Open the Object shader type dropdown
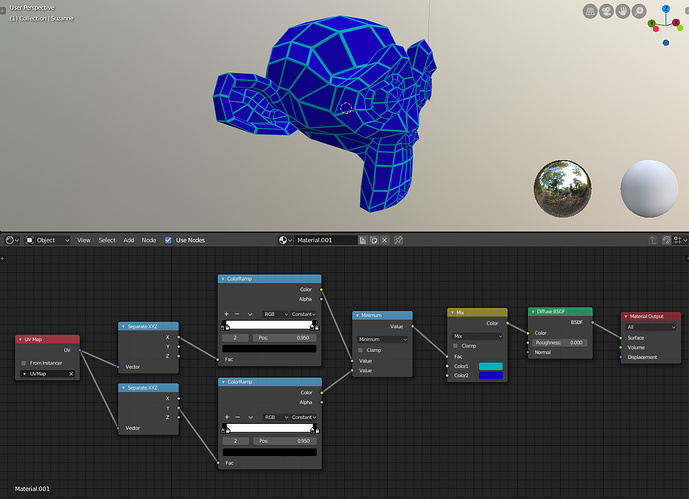Image resolution: width=689 pixels, height=499 pixels. [x=47, y=240]
